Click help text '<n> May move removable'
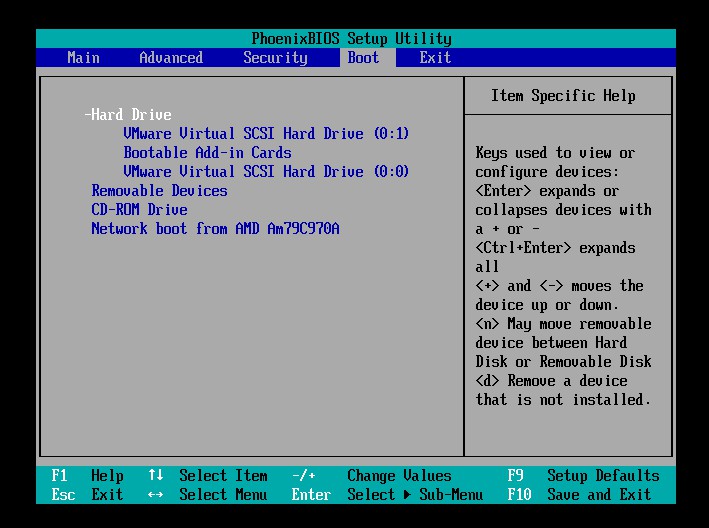The width and height of the screenshot is (709, 528). coord(563,324)
